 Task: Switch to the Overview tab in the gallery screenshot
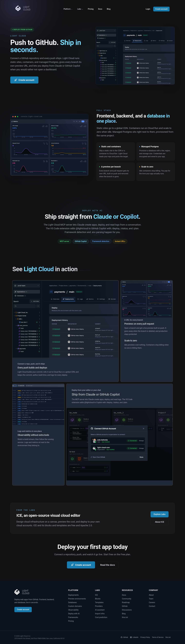coord(55,299)
